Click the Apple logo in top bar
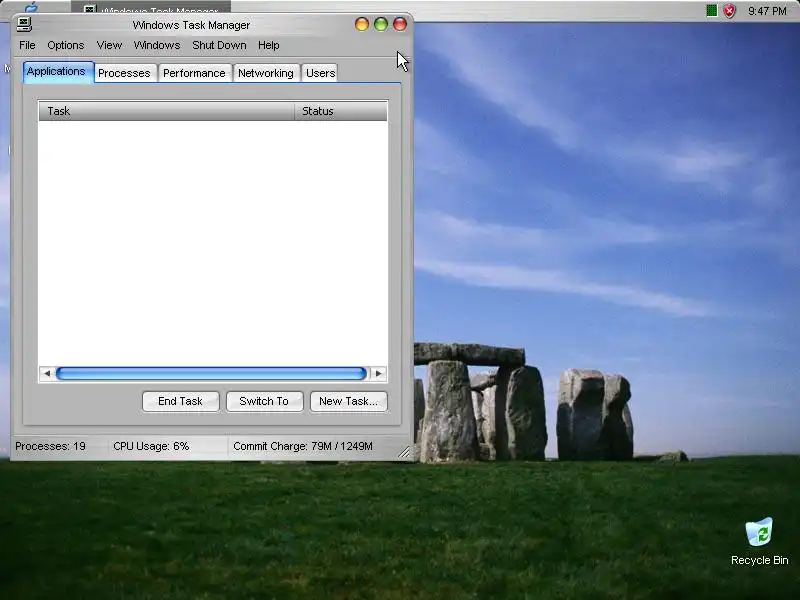The height and width of the screenshot is (600, 800). pos(32,7)
